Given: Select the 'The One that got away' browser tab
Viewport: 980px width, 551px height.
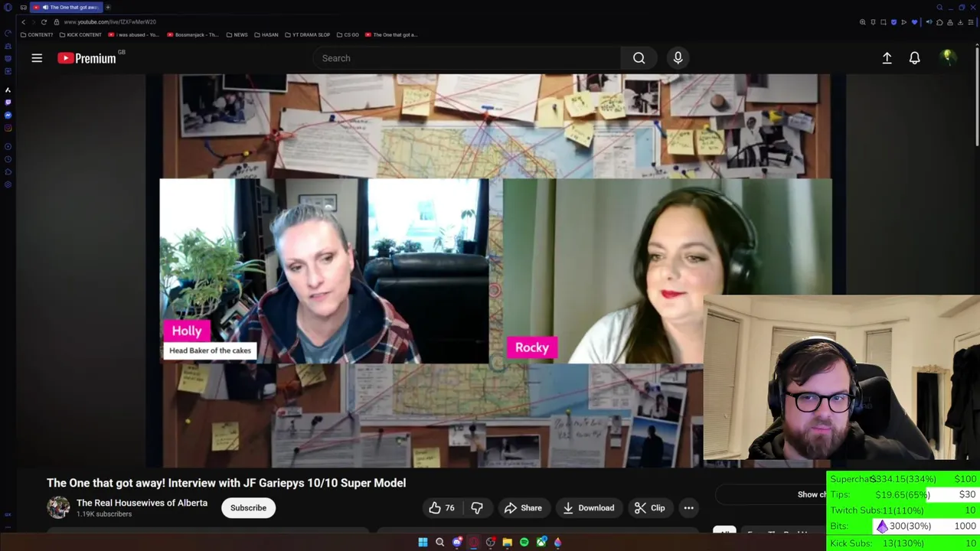Looking at the screenshot, I should [x=68, y=7].
